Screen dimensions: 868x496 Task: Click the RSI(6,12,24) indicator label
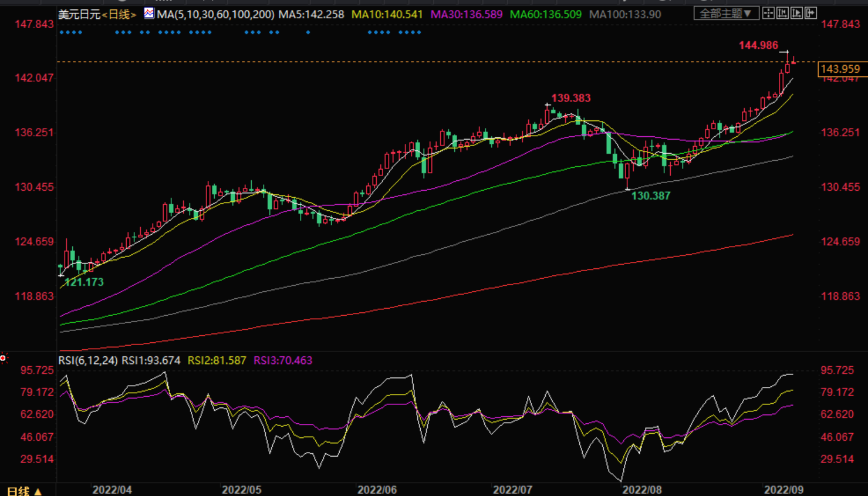tap(88, 360)
